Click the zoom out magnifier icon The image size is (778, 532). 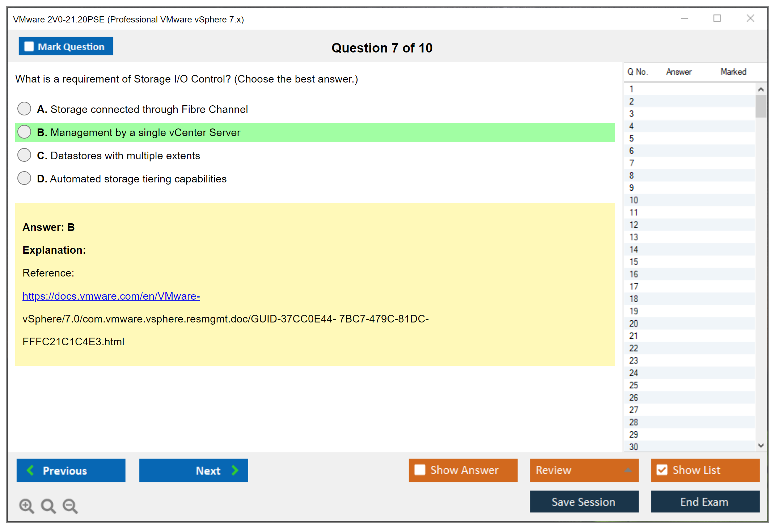click(x=70, y=506)
